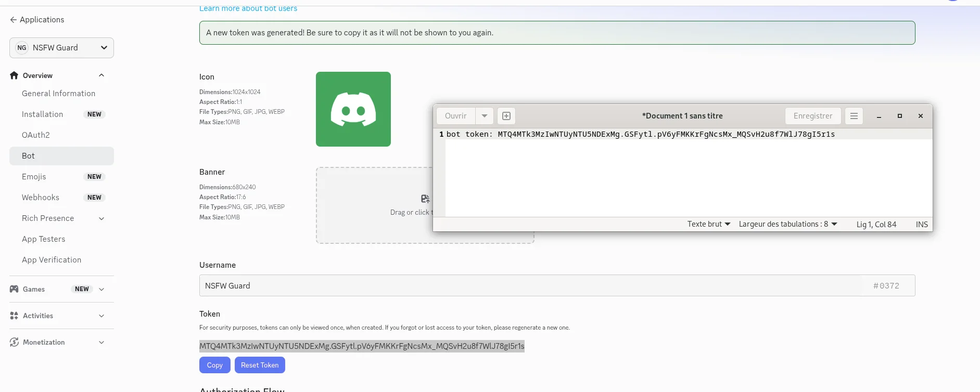980x392 pixels.
Task: Click the Copy token button
Action: point(214,365)
